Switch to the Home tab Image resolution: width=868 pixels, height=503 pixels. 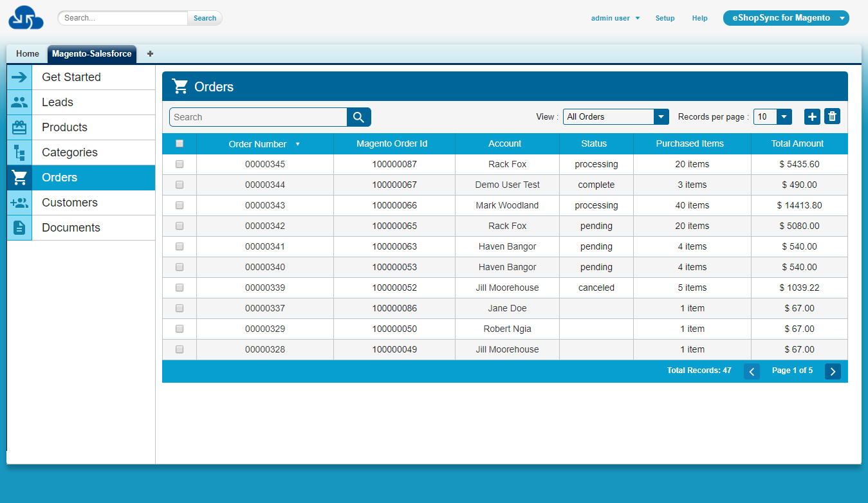click(x=28, y=54)
